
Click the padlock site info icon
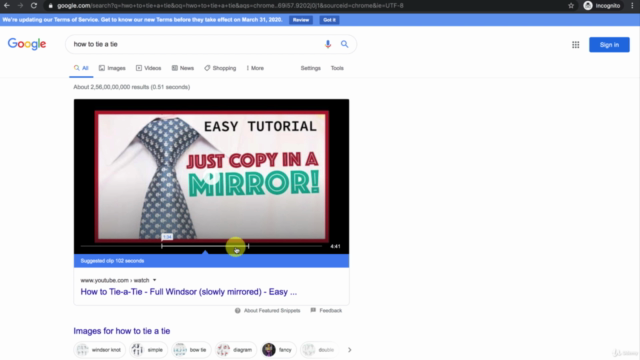[51, 6]
